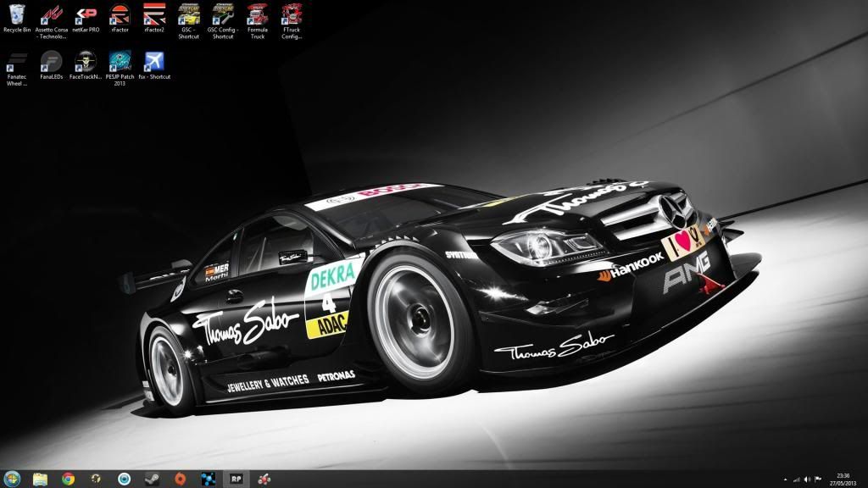The width and height of the screenshot is (868, 488).
Task: Open the volume speaker tray icon
Action: point(807,480)
